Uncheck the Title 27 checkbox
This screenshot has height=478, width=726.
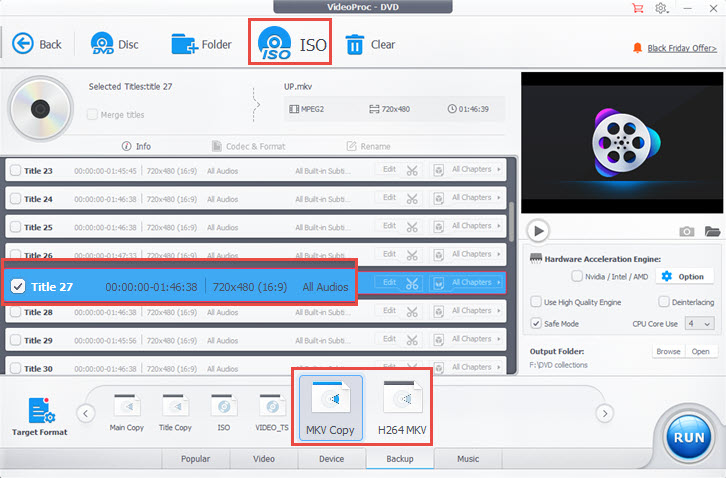click(x=18, y=286)
